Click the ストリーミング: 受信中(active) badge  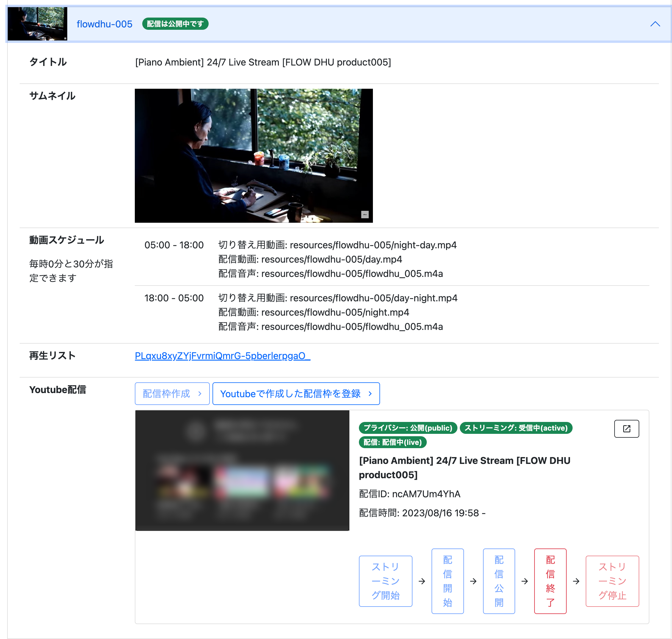[515, 428]
